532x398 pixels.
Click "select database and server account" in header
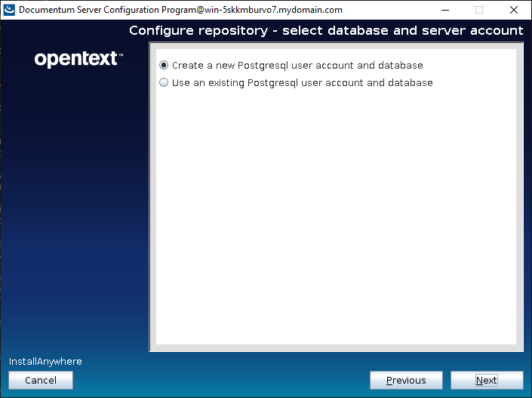(x=402, y=31)
